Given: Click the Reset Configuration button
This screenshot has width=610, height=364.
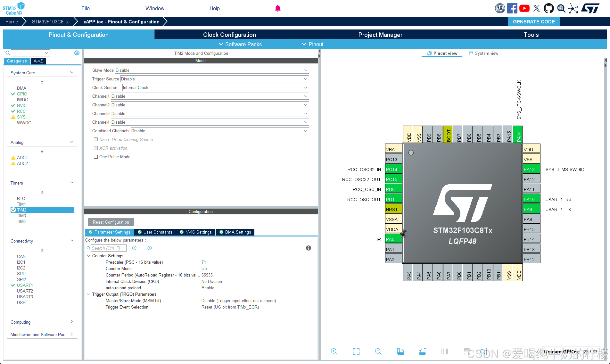Looking at the screenshot, I should tap(111, 222).
